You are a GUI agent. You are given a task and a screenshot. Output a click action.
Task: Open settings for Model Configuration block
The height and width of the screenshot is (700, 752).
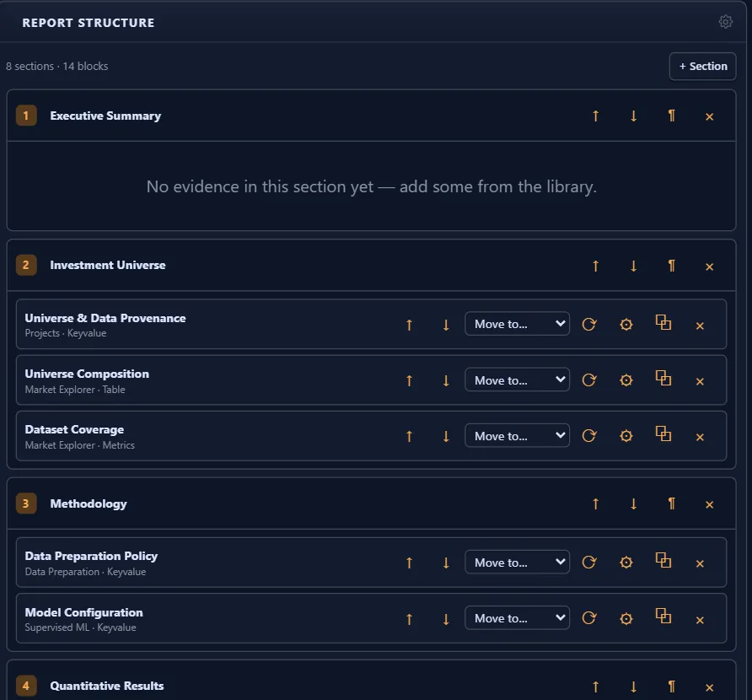(626, 619)
